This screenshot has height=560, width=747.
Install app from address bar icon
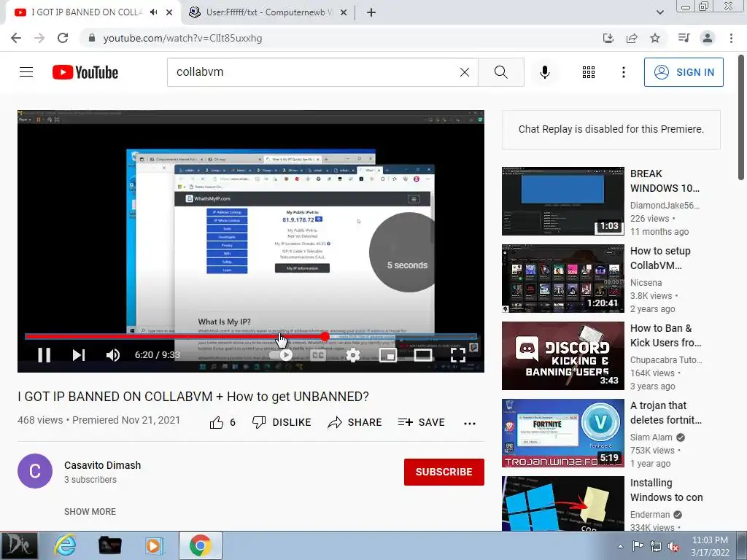tap(608, 38)
